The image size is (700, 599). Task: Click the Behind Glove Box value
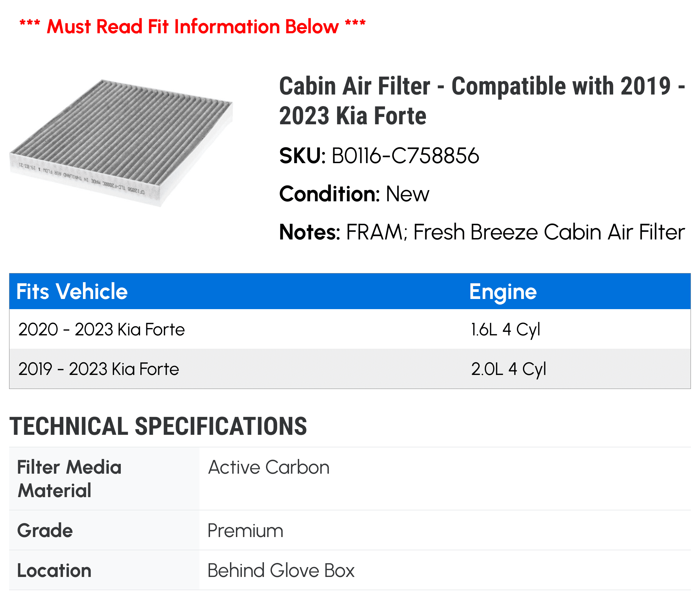[x=281, y=571]
